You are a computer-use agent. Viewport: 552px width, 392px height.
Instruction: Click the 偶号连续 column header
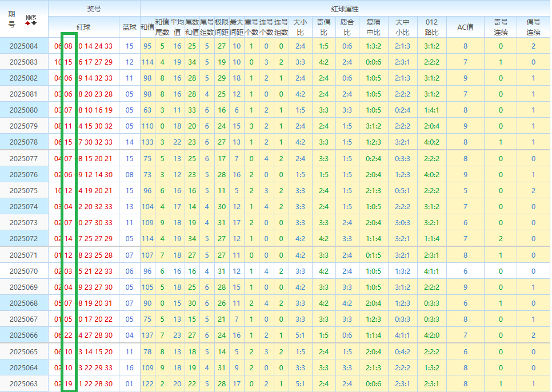pos(533,27)
